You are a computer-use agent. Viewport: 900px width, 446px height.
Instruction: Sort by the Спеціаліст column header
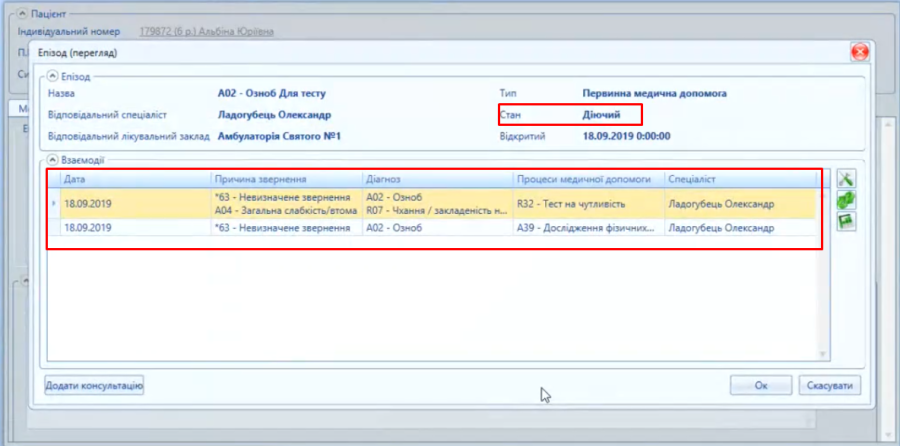coord(740,180)
